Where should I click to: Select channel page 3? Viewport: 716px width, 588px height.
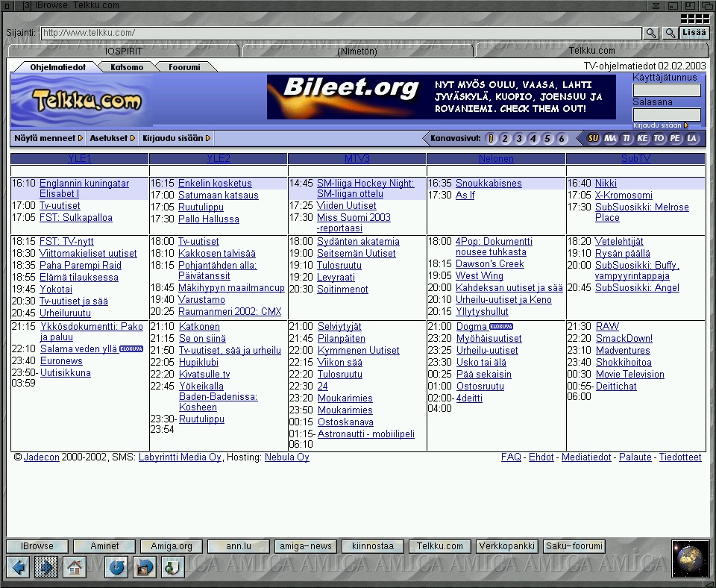coord(519,139)
